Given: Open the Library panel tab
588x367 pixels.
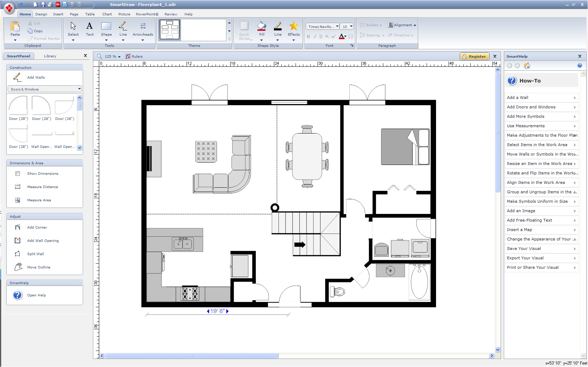Looking at the screenshot, I should click(50, 56).
